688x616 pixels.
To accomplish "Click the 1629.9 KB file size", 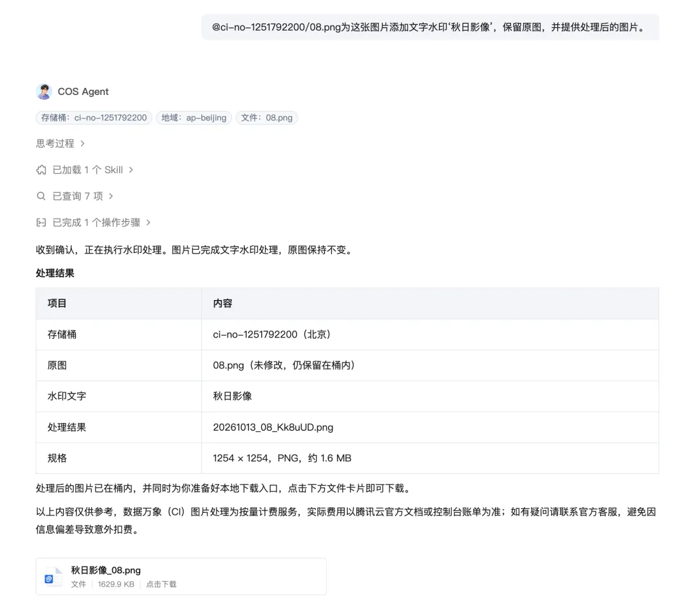I will coord(116,584).
